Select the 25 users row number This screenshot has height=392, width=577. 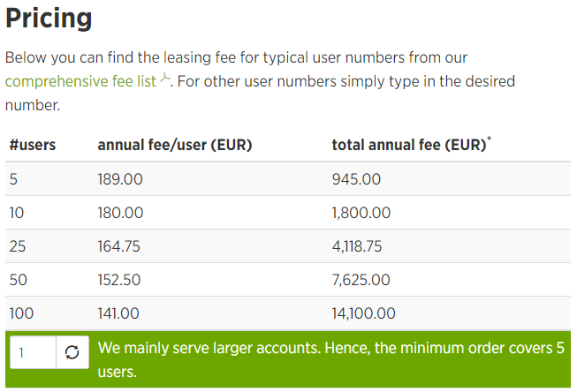18,246
